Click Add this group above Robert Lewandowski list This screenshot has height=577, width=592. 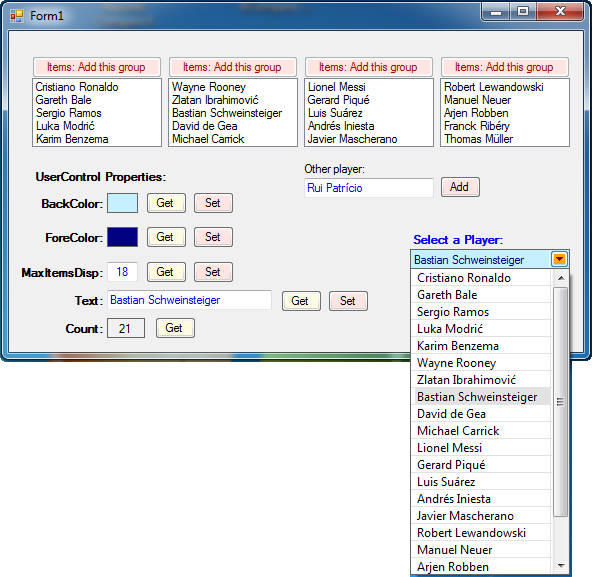click(x=505, y=67)
